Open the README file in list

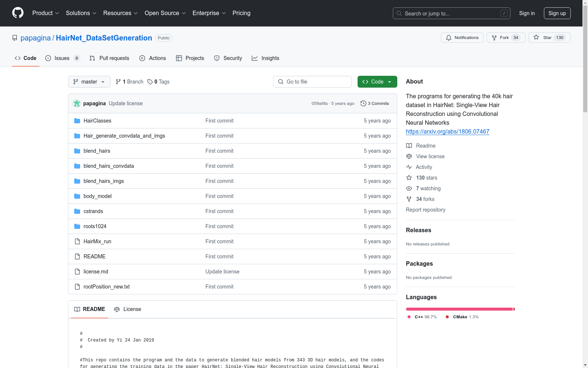(94, 256)
